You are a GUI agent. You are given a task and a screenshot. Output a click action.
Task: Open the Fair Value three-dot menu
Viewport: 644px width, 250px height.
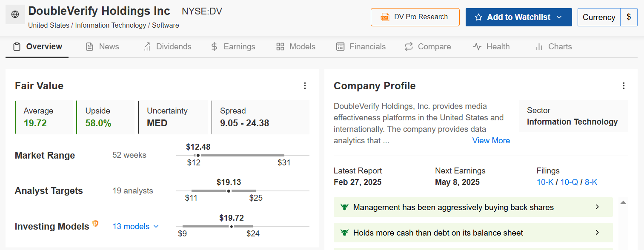[x=305, y=86]
